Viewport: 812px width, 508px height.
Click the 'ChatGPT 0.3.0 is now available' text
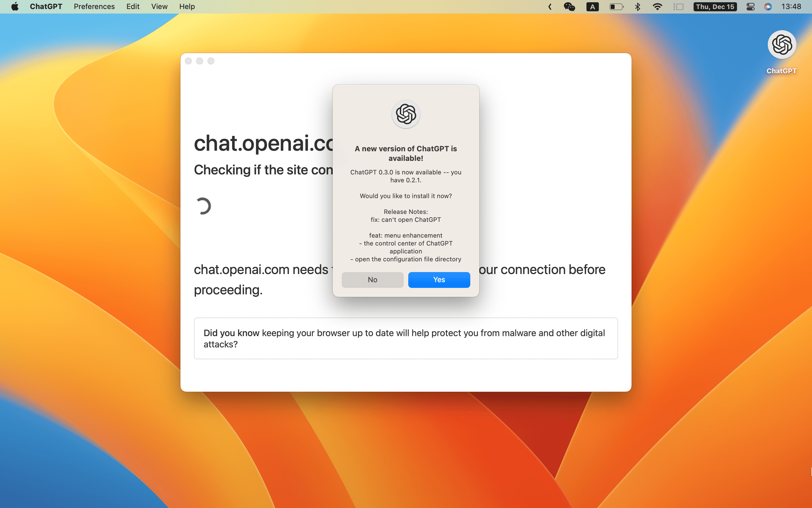point(406,176)
